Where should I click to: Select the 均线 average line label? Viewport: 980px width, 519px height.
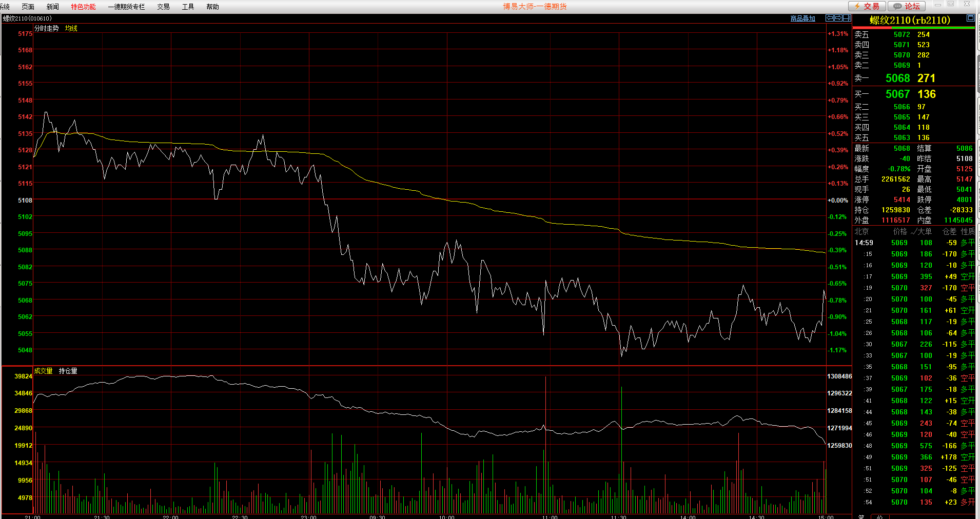[x=71, y=28]
